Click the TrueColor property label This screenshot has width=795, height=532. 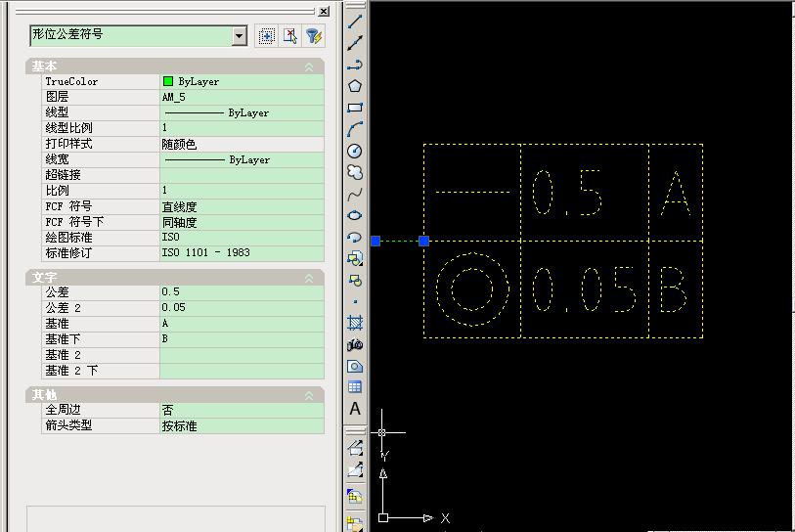(x=71, y=81)
